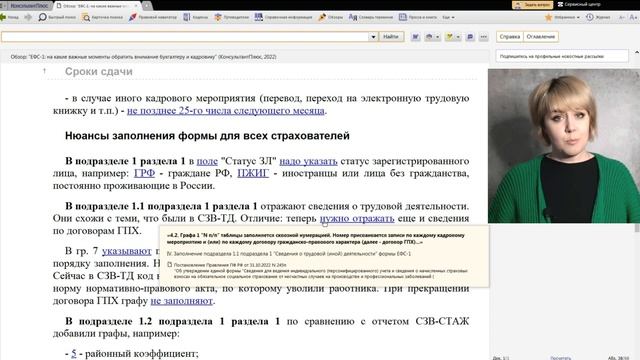Collapse the right panel arrow
The width and height of the screenshot is (640, 360).
pyautogui.click(x=637, y=53)
